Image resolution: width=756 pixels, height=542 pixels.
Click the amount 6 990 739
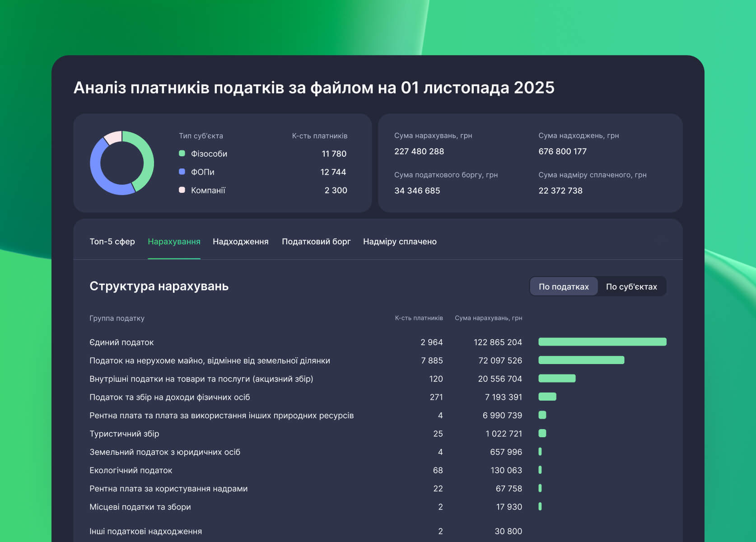[502, 416]
